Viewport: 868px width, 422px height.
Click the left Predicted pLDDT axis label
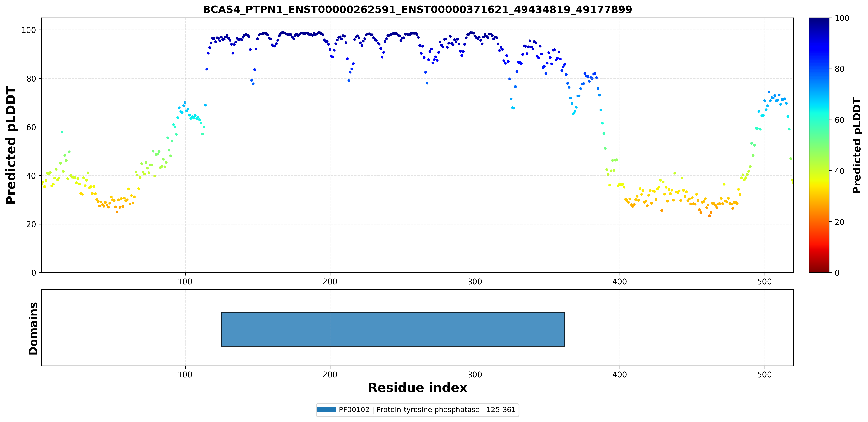11,145
